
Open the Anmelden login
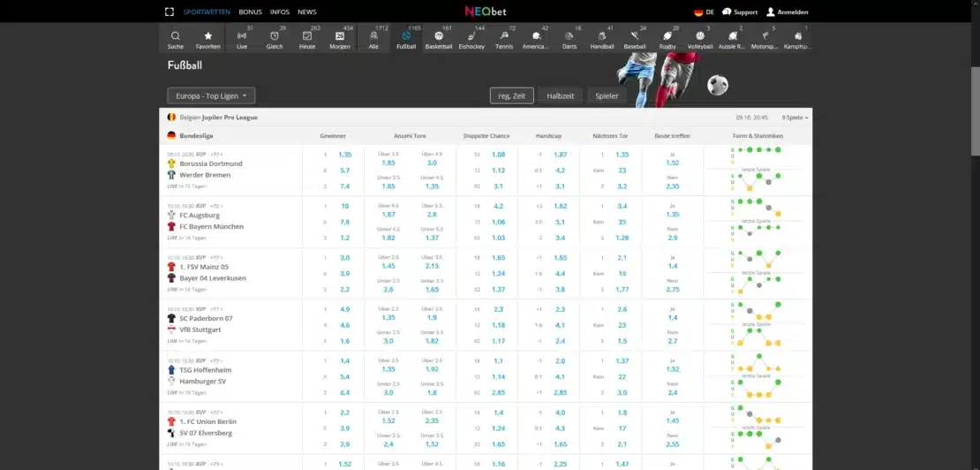click(x=788, y=11)
